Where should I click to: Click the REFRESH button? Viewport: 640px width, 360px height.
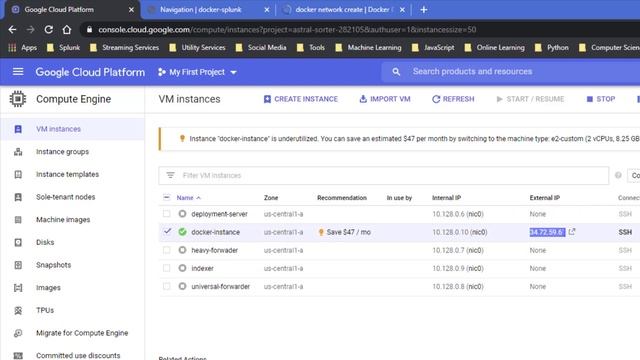[453, 99]
